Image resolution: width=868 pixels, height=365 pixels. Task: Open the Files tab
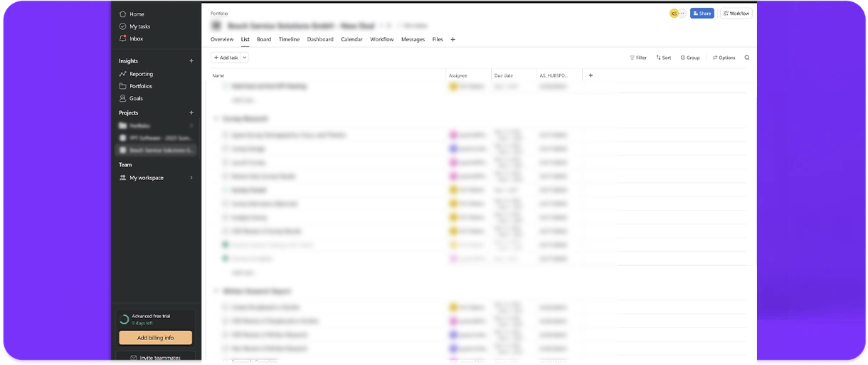(x=438, y=40)
